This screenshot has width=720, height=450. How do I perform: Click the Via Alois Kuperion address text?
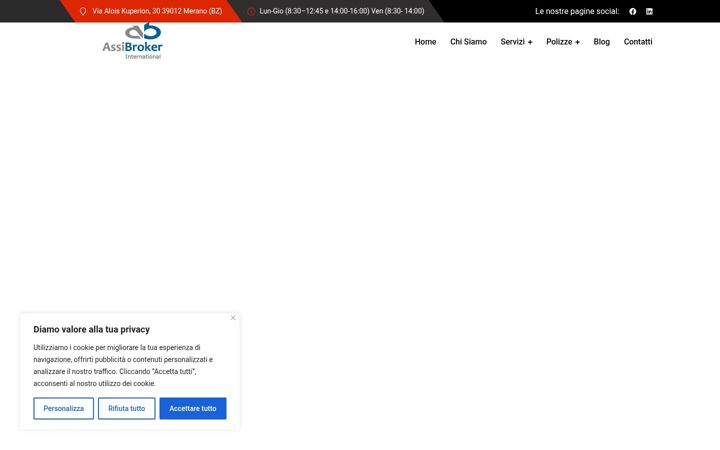157,11
